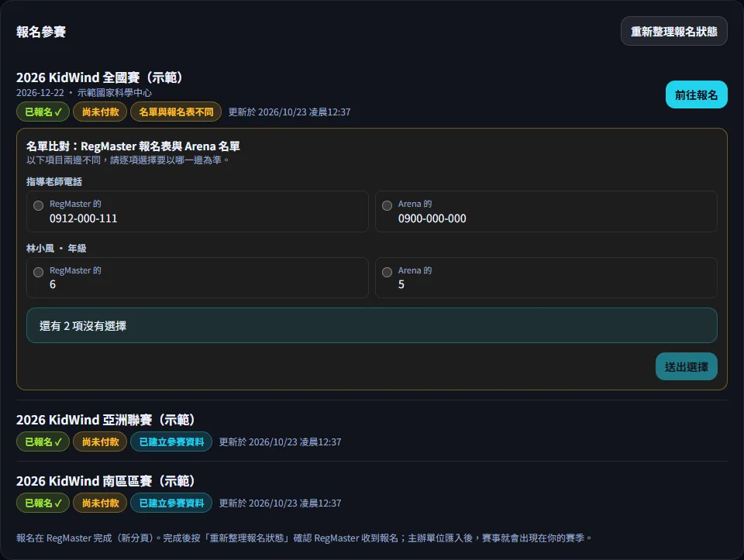Image resolution: width=744 pixels, height=560 pixels.
Task: Click 尚未付款 badge of 全國賽
Action: point(100,112)
